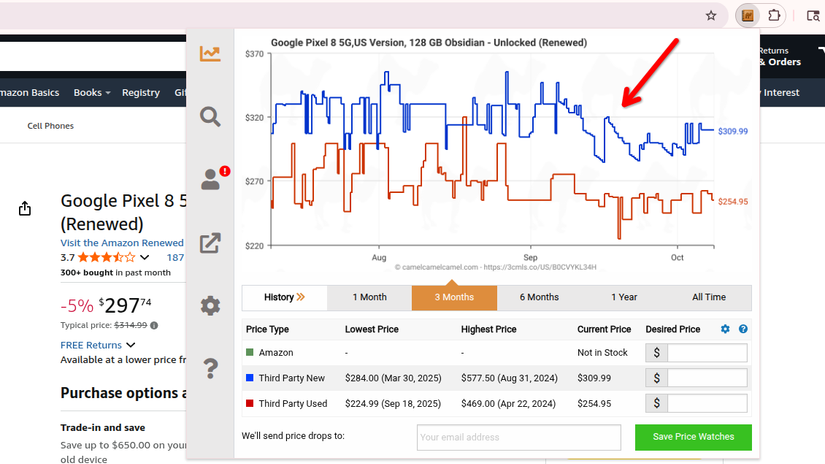Select the All Time tab
Screen dimensions: 825x464
coord(708,297)
